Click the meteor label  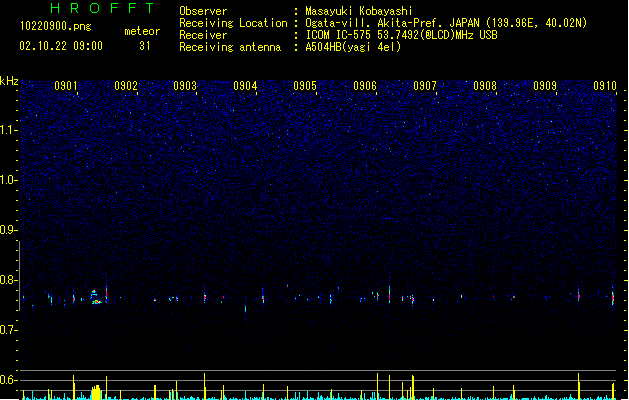142,31
